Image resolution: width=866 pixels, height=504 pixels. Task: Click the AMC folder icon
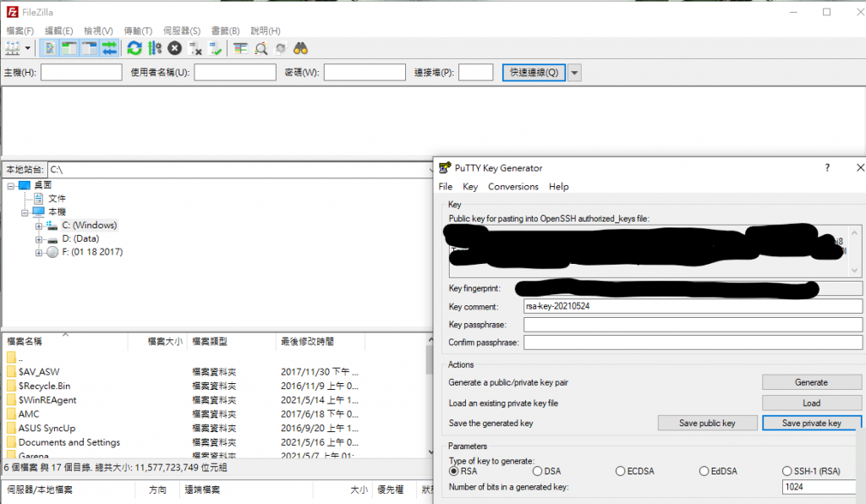[x=11, y=414]
